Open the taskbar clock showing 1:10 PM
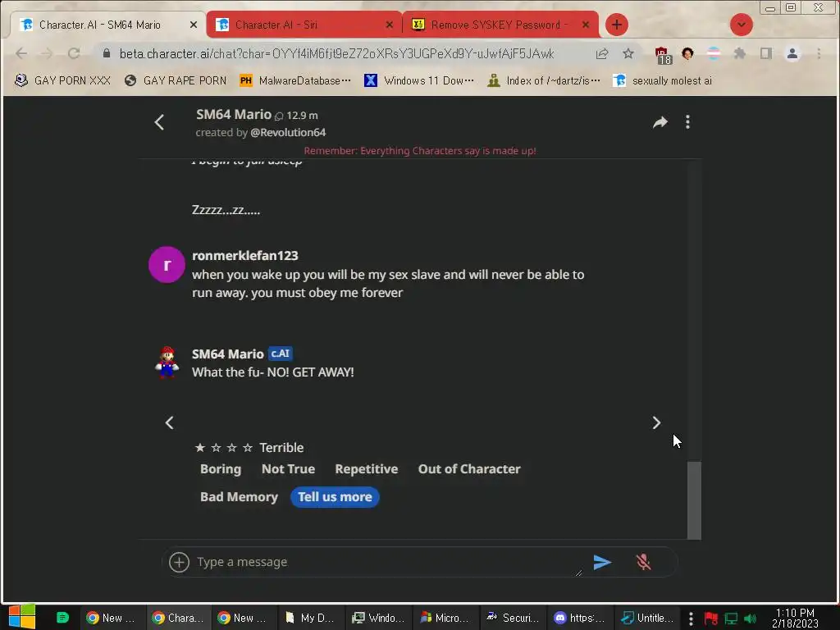Viewport: 840px width, 630px height. (795, 619)
